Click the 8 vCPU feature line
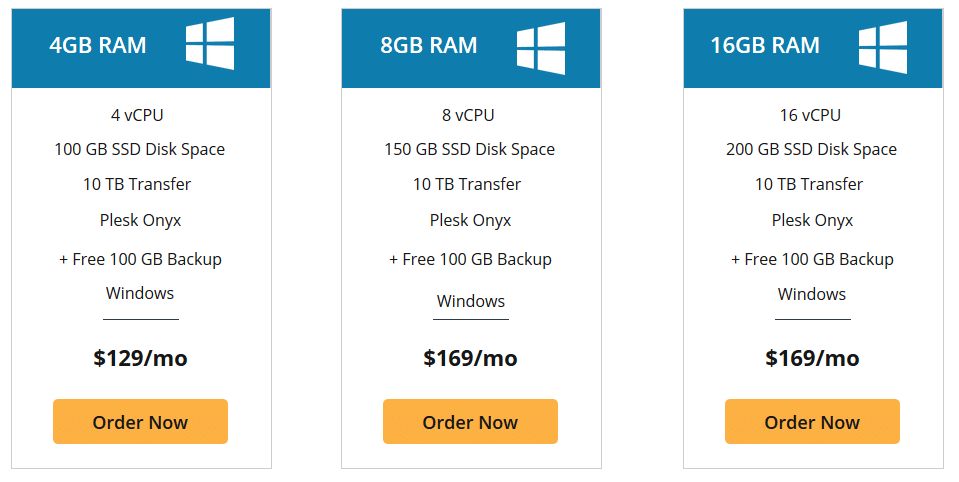The height and width of the screenshot is (482, 959). [468, 115]
